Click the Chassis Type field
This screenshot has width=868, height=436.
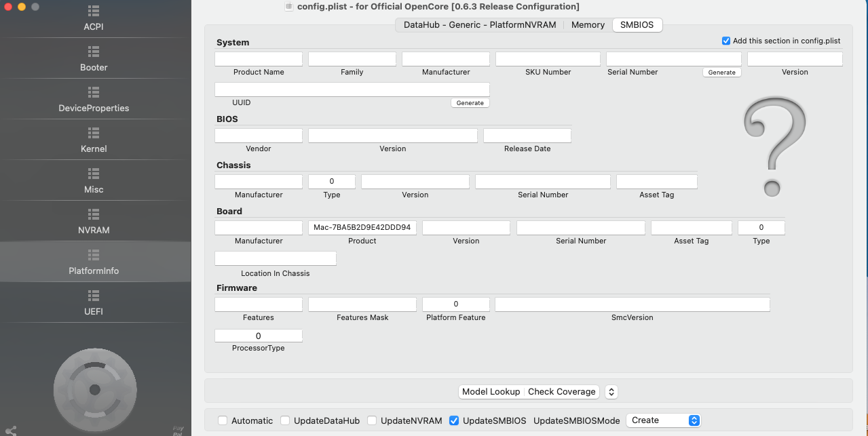(332, 182)
